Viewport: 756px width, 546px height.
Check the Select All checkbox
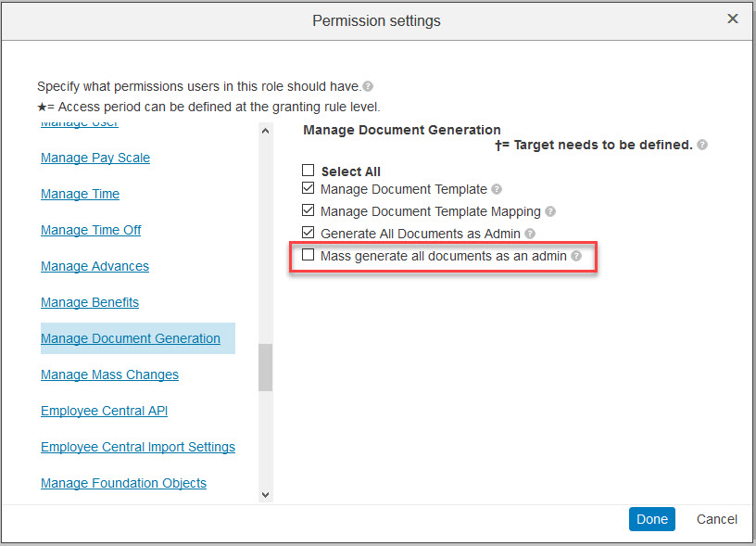[309, 171]
